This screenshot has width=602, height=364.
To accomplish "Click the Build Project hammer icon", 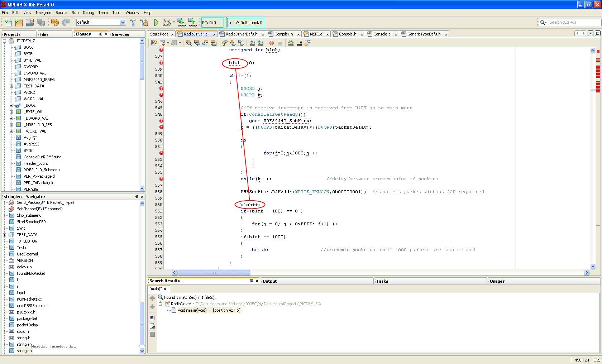I will click(x=133, y=23).
